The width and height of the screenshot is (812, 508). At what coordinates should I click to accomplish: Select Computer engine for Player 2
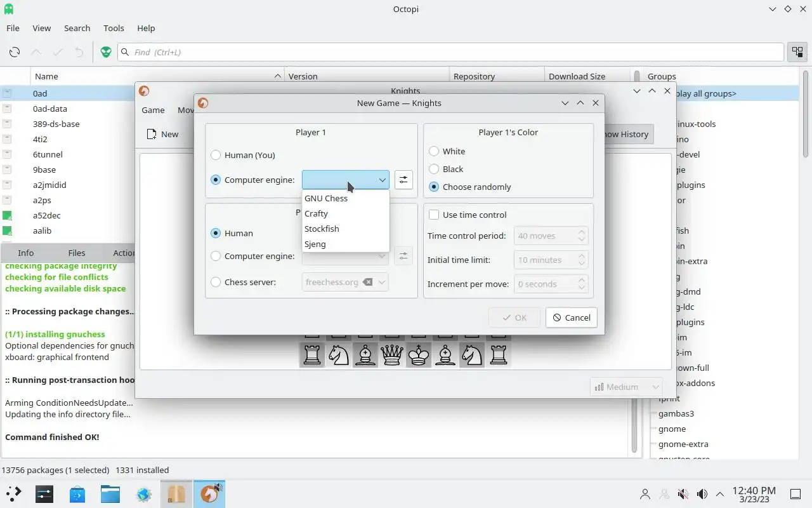252,256
